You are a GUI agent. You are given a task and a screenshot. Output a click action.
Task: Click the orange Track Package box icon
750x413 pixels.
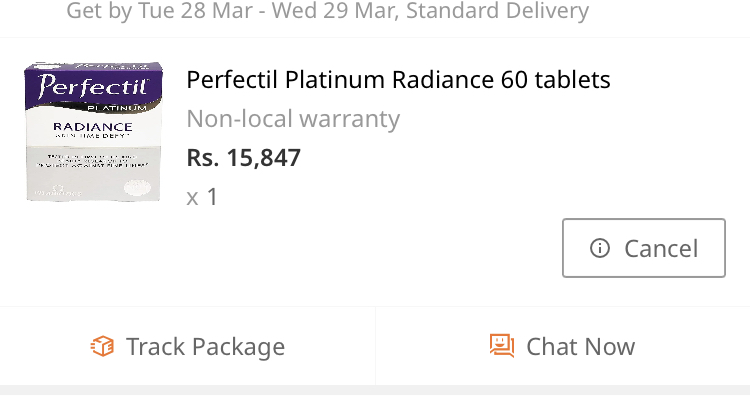[x=102, y=346]
